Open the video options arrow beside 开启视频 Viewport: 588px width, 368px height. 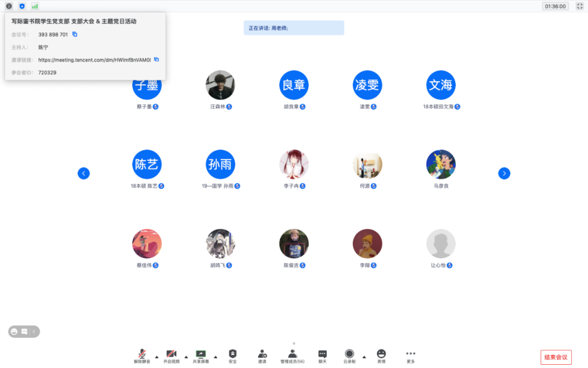(186, 357)
